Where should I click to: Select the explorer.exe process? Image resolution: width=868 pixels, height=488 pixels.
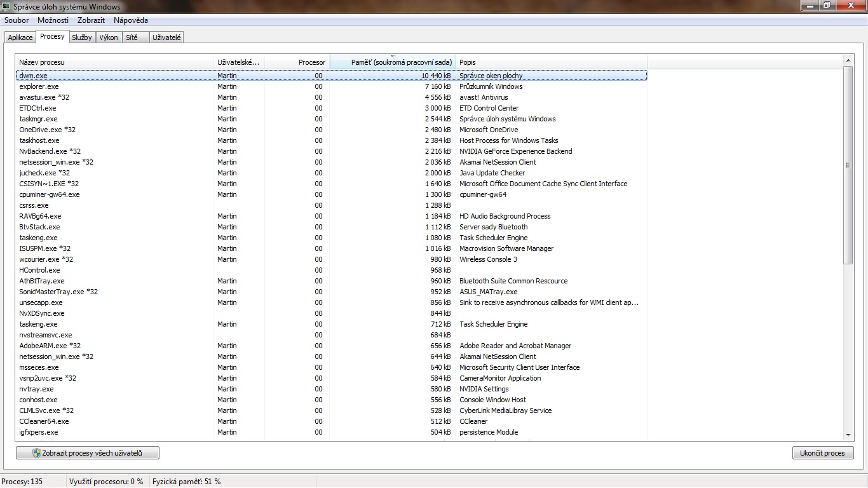point(331,86)
